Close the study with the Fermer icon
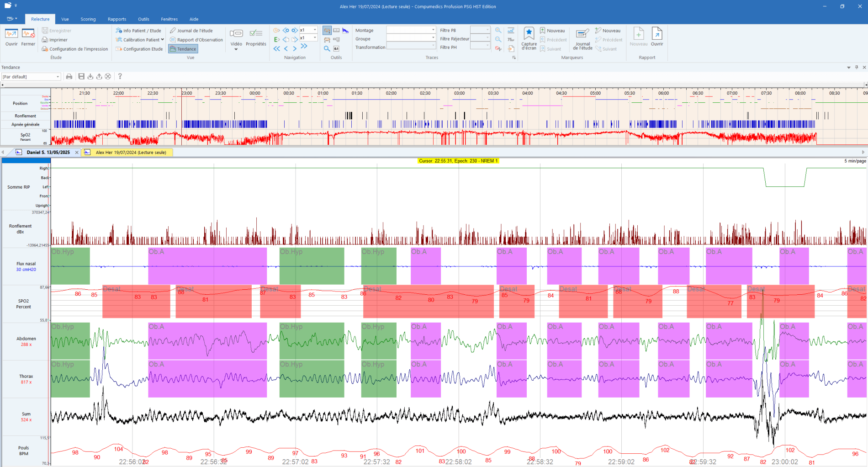The height and width of the screenshot is (467, 868). (x=28, y=37)
